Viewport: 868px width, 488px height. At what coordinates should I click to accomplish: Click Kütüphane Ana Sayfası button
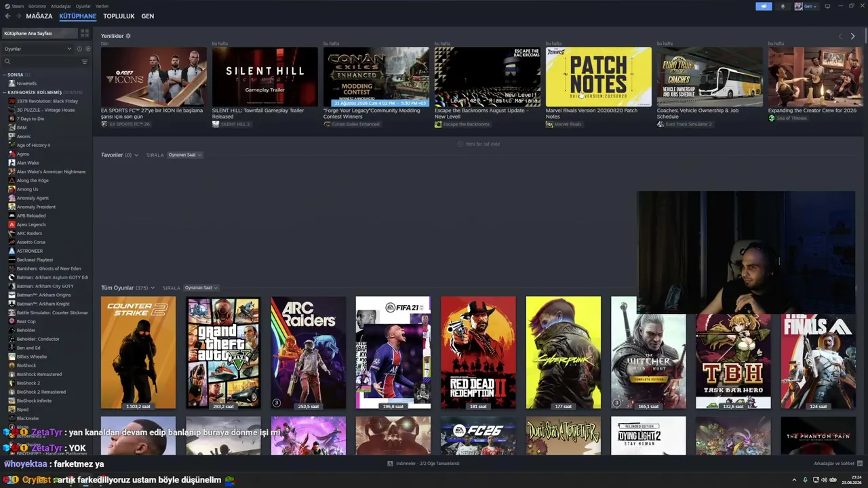pos(39,33)
